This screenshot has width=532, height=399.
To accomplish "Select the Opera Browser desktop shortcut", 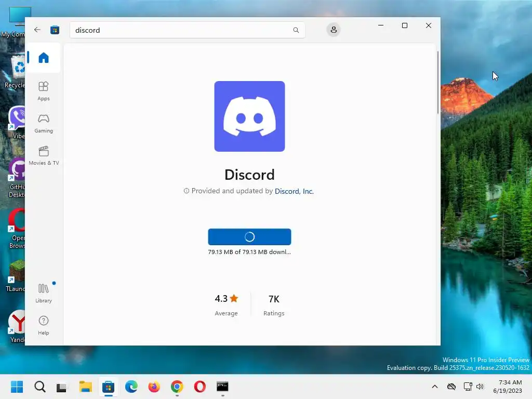I will click(x=17, y=229).
